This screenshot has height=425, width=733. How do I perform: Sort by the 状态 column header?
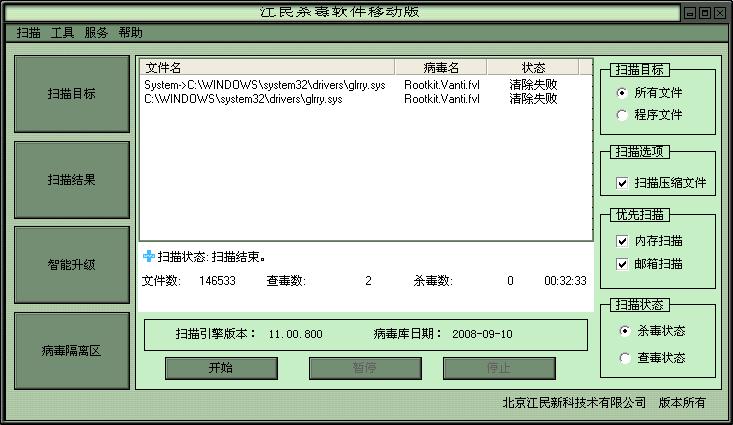533,68
